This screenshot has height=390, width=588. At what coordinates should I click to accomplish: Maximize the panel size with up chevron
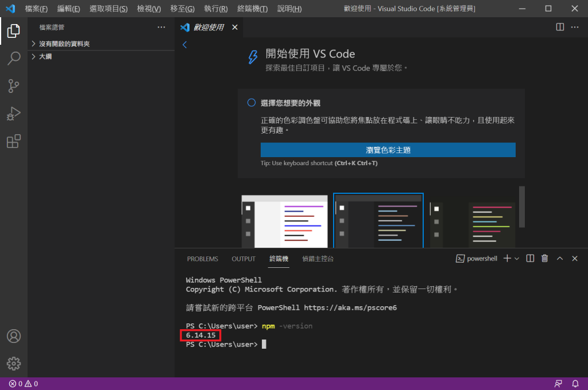coord(559,259)
